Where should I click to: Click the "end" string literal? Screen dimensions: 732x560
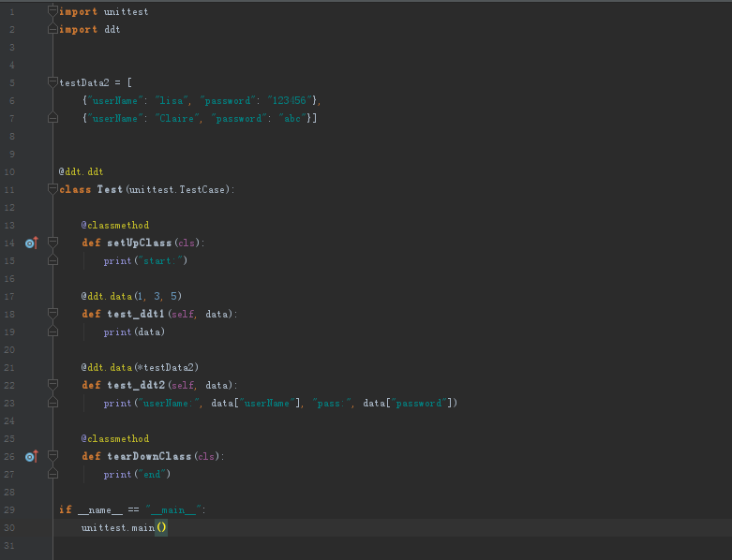(x=152, y=474)
